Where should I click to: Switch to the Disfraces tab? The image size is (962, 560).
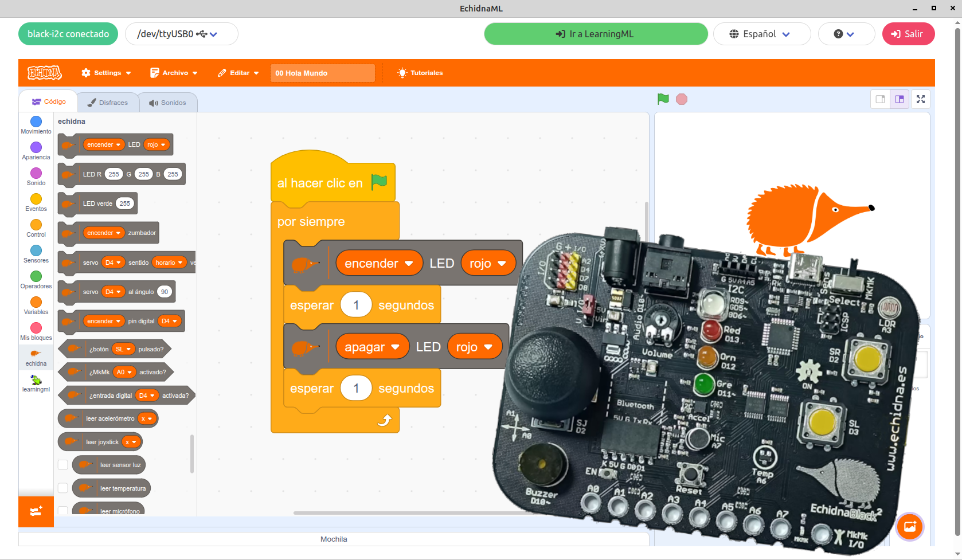[108, 103]
